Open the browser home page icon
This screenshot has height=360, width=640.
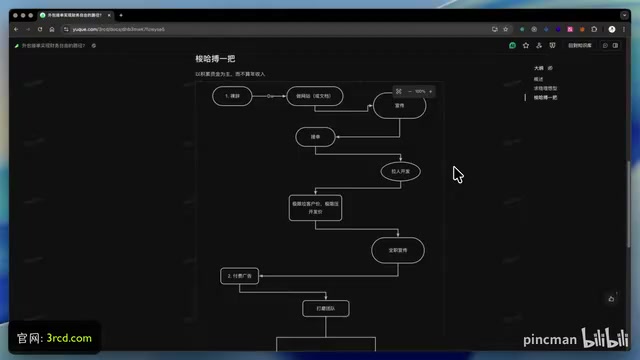click(x=52, y=29)
